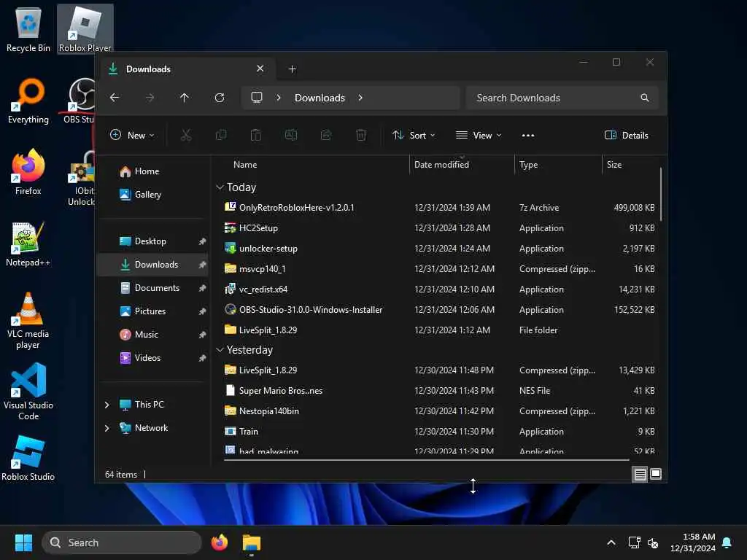Select the Roblox Studio desktop shortcut

[x=28, y=458]
